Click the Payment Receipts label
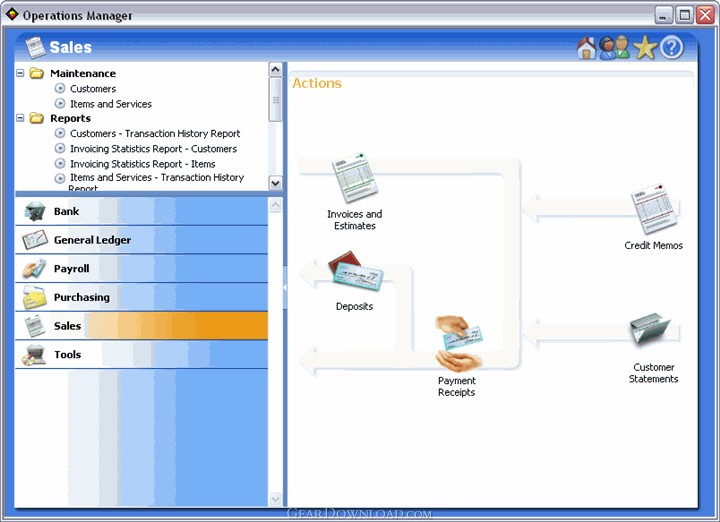Image resolution: width=720 pixels, height=522 pixels. tap(456, 387)
